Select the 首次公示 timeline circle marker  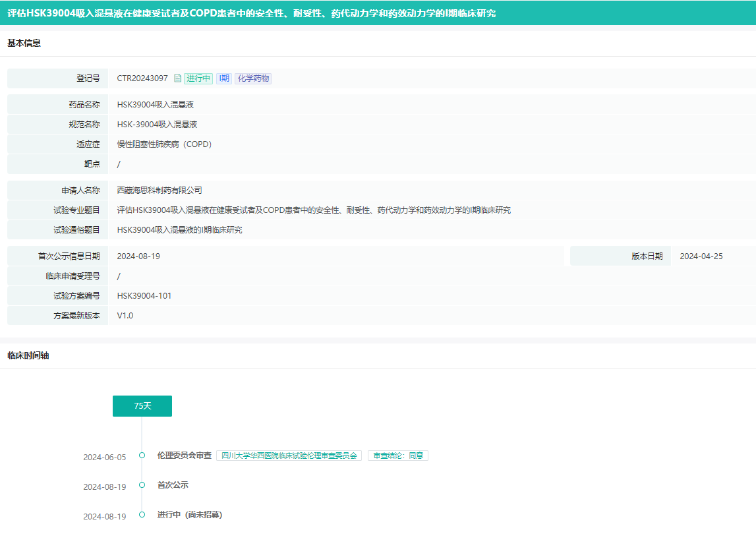tap(142, 485)
